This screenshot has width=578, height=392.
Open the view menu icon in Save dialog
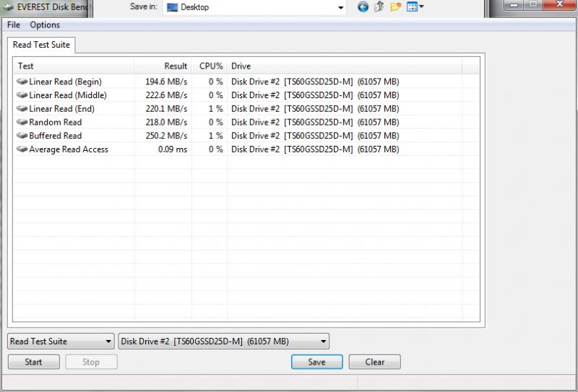pos(415,6)
